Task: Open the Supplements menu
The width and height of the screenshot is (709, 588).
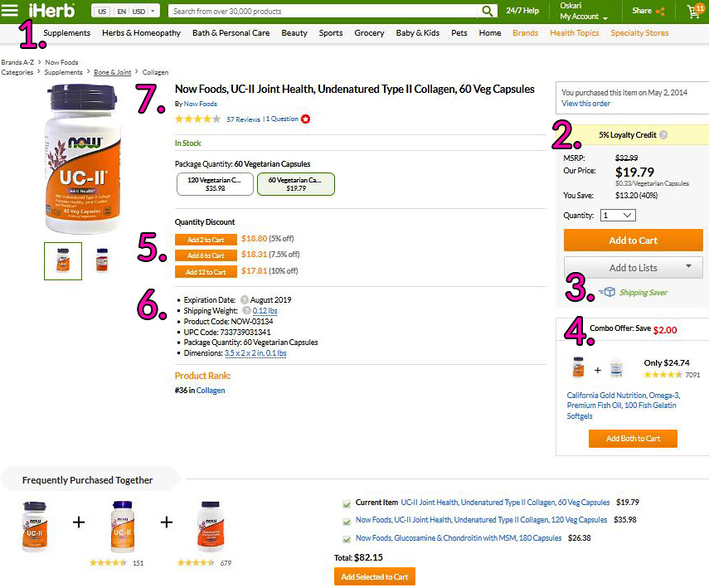Action: [x=67, y=33]
